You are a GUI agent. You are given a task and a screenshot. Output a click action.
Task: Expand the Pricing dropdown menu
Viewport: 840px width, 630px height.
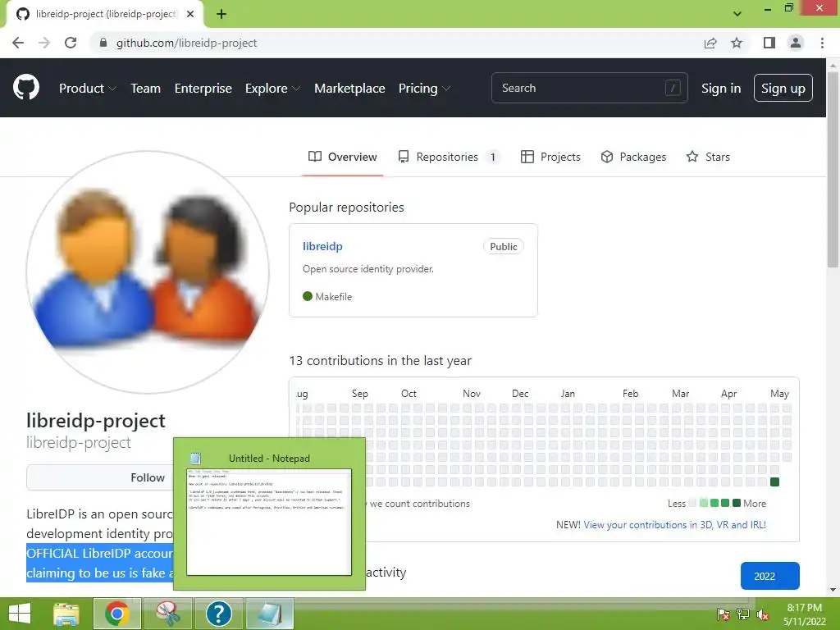(424, 89)
